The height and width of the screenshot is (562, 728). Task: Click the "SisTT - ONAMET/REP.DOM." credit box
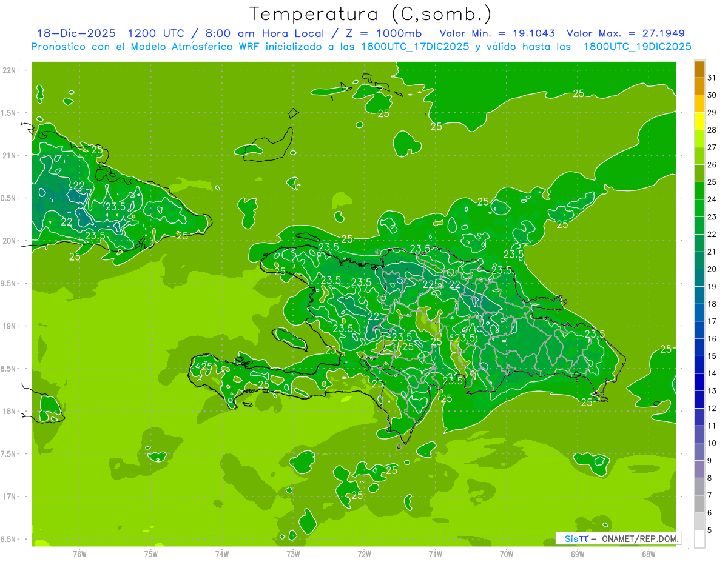pos(618,538)
